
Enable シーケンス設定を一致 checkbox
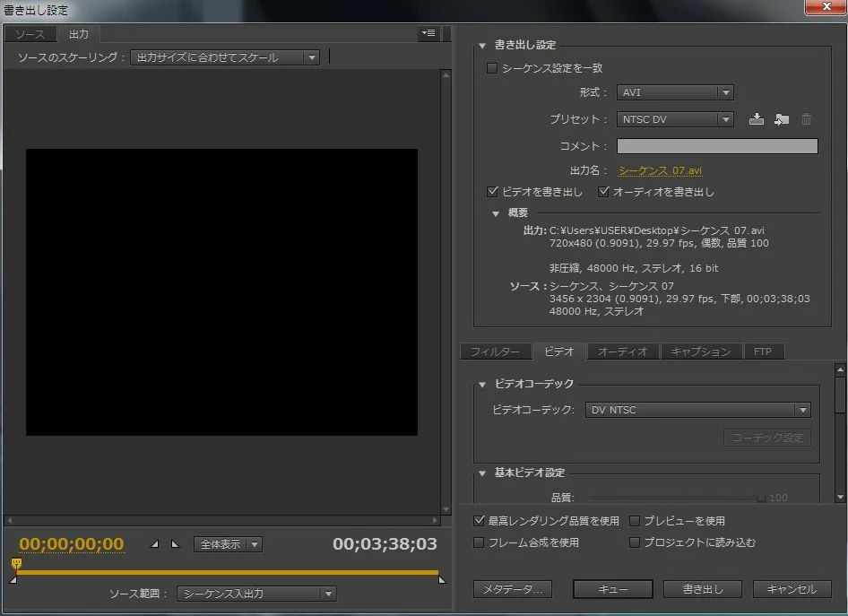click(492, 68)
